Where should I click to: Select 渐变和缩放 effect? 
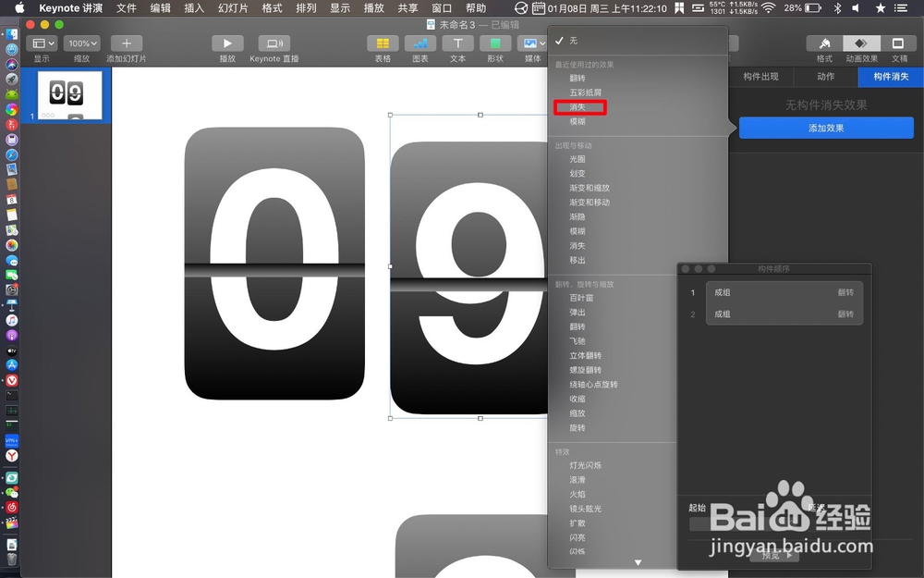tap(590, 188)
